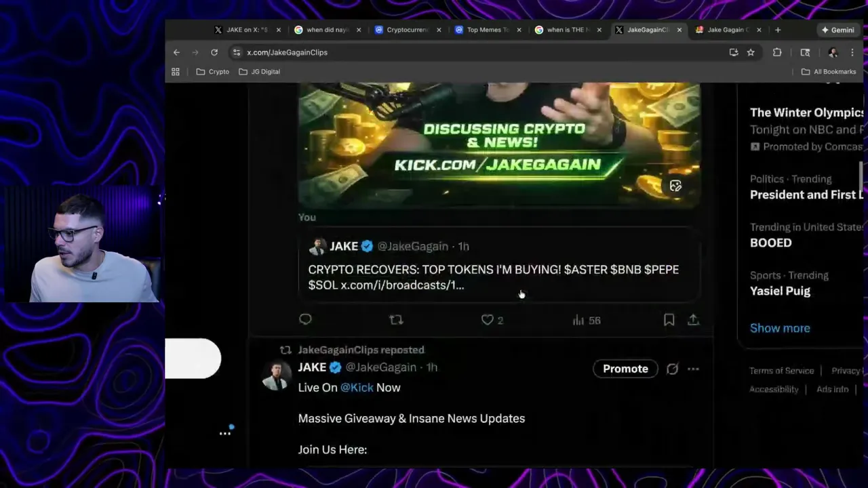
Task: Reply to the Crypto Recovers post
Action: click(x=305, y=319)
